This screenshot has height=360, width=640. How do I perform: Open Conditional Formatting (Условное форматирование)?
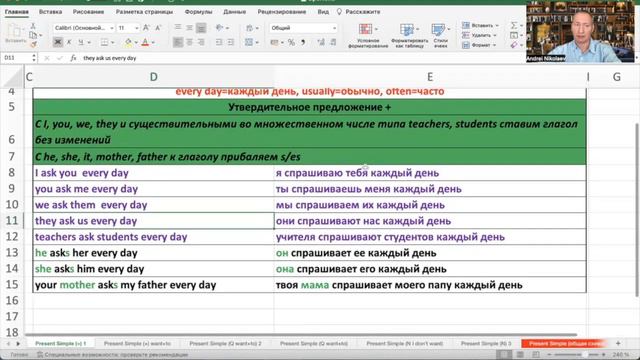click(x=368, y=35)
